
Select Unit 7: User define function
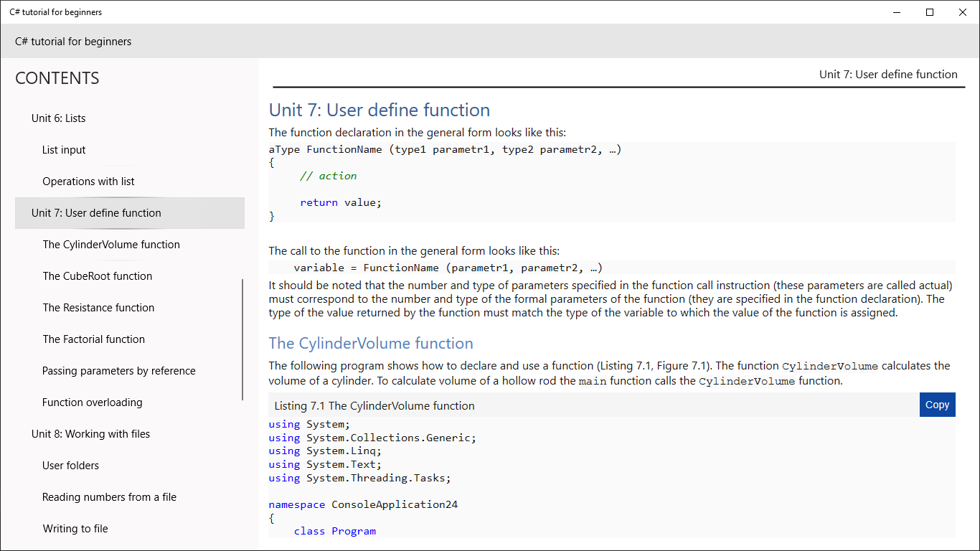point(96,213)
